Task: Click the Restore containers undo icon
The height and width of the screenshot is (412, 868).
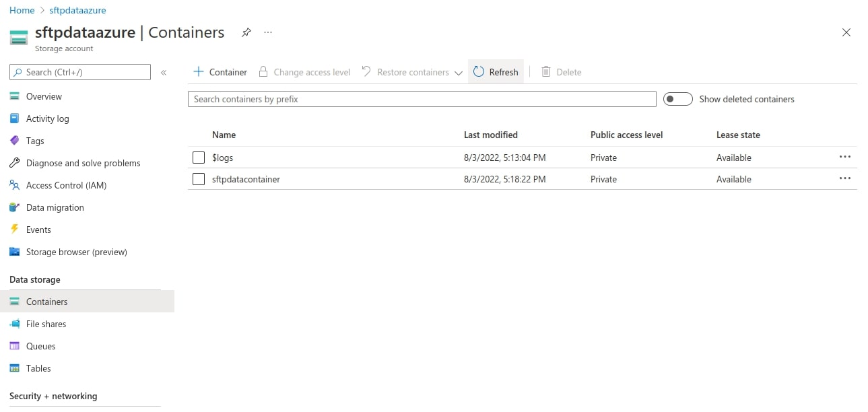Action: pyautogui.click(x=366, y=71)
